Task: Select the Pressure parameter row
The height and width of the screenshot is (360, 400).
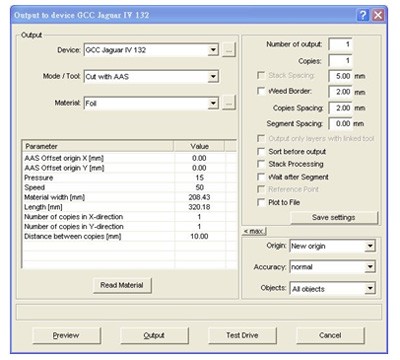Action: (130, 178)
